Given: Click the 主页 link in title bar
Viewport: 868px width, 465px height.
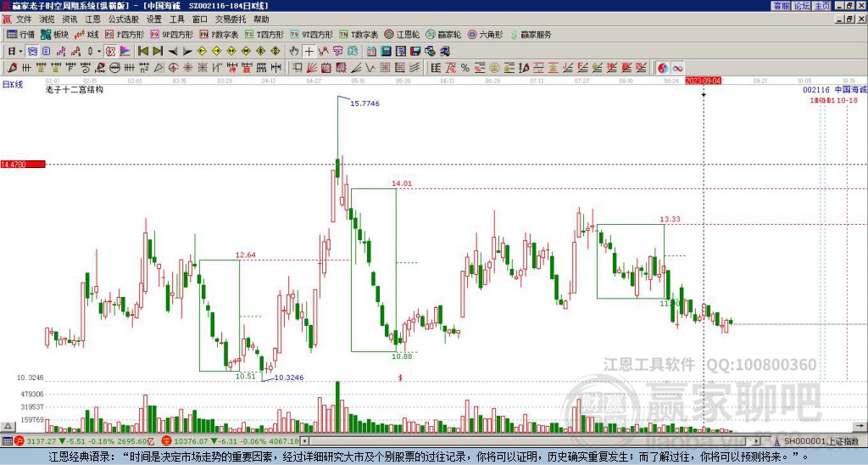Looking at the screenshot, I should (822, 6).
